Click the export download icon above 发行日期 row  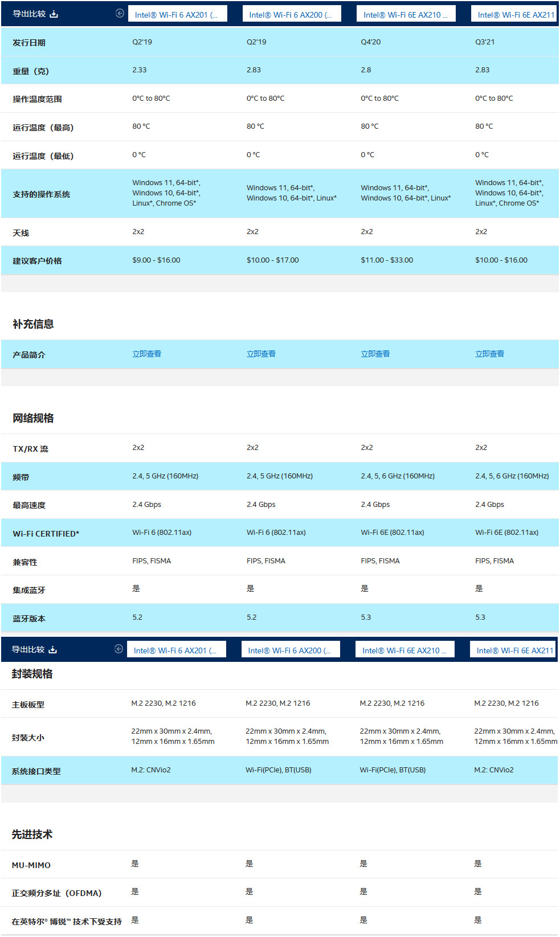click(54, 14)
